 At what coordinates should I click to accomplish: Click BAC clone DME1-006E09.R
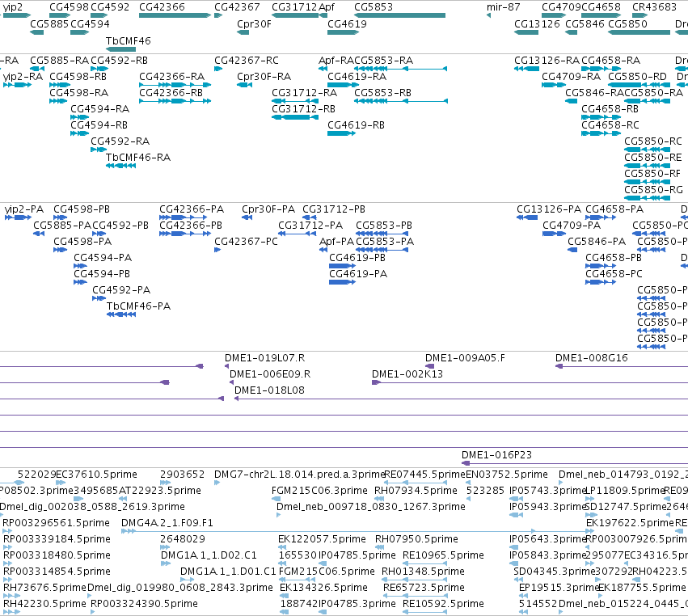[x=270, y=373]
